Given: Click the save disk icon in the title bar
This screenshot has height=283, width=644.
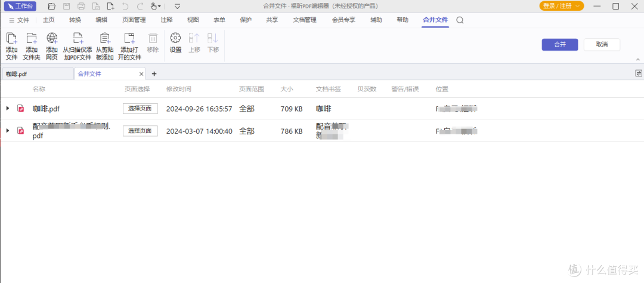Looking at the screenshot, I should [67, 6].
